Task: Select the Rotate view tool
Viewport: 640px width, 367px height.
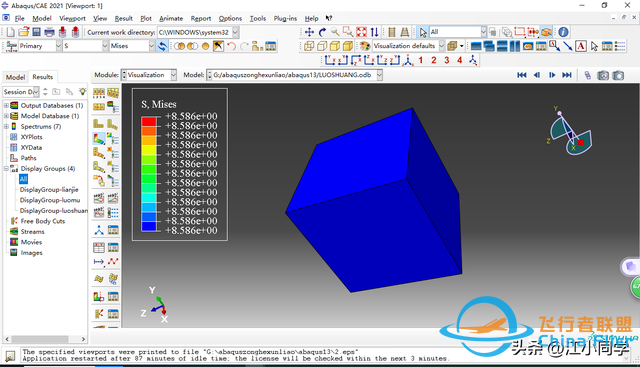Action: (322, 32)
